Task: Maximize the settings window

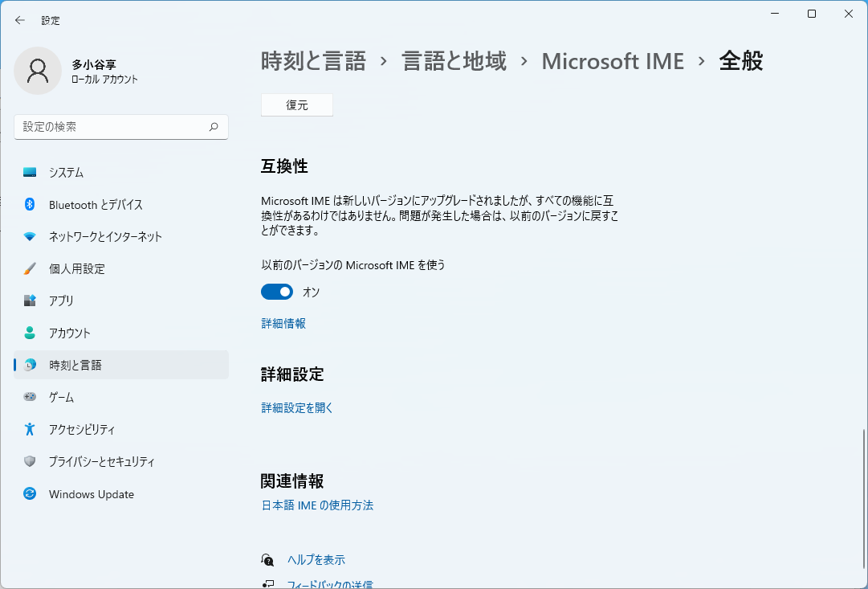Action: tap(812, 14)
